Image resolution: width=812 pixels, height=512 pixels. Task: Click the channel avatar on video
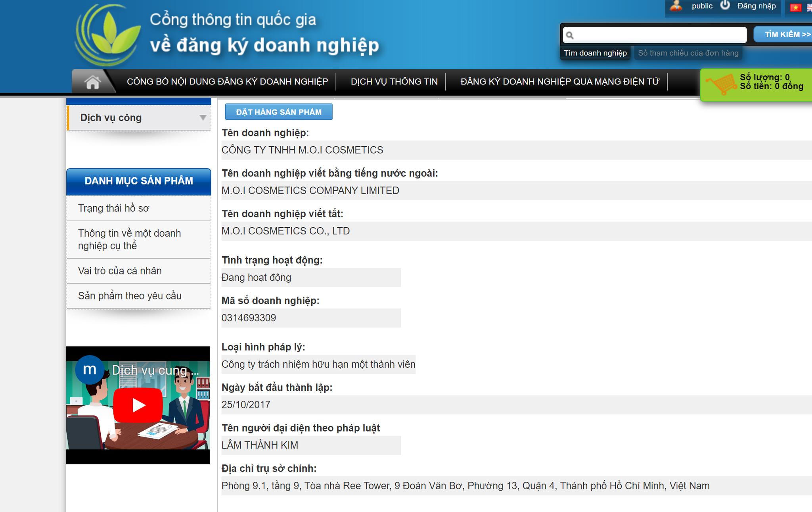click(x=90, y=370)
